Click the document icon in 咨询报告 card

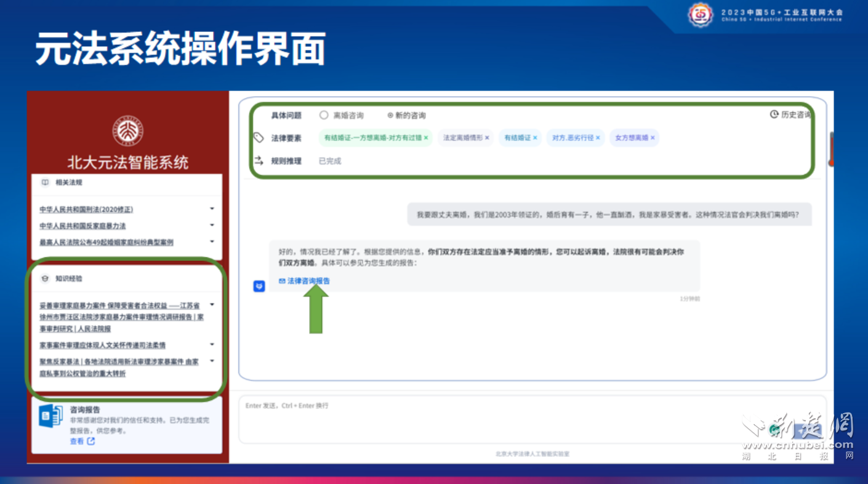(50, 416)
